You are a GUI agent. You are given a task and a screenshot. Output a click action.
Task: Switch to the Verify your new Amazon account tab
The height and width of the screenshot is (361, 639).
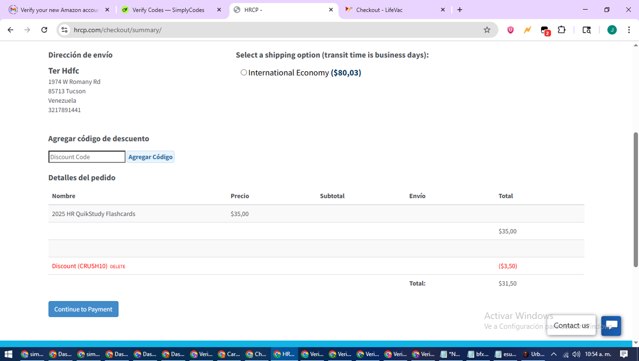coord(59,10)
